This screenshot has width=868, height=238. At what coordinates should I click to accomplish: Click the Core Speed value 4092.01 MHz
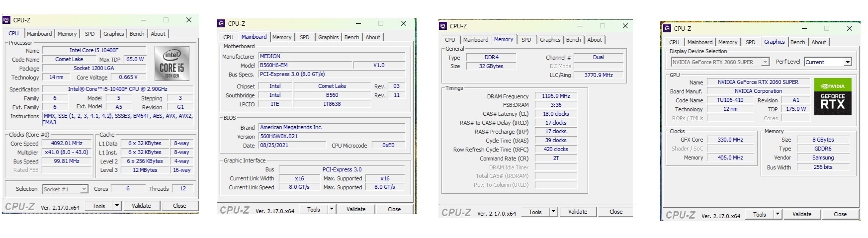67,143
